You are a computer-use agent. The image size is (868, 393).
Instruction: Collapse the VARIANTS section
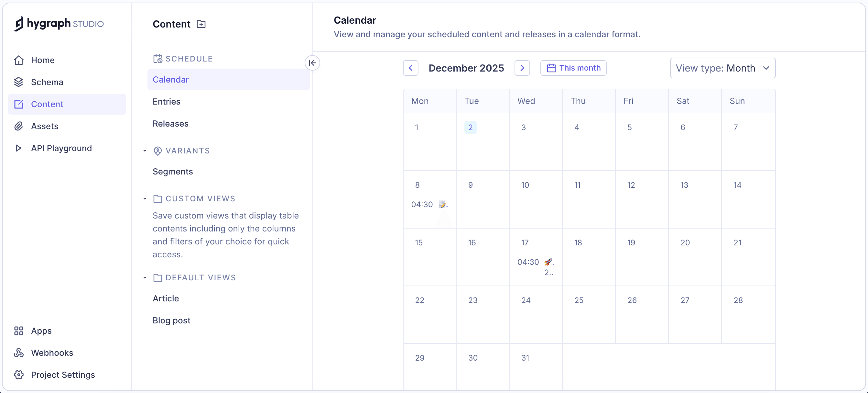coord(145,151)
